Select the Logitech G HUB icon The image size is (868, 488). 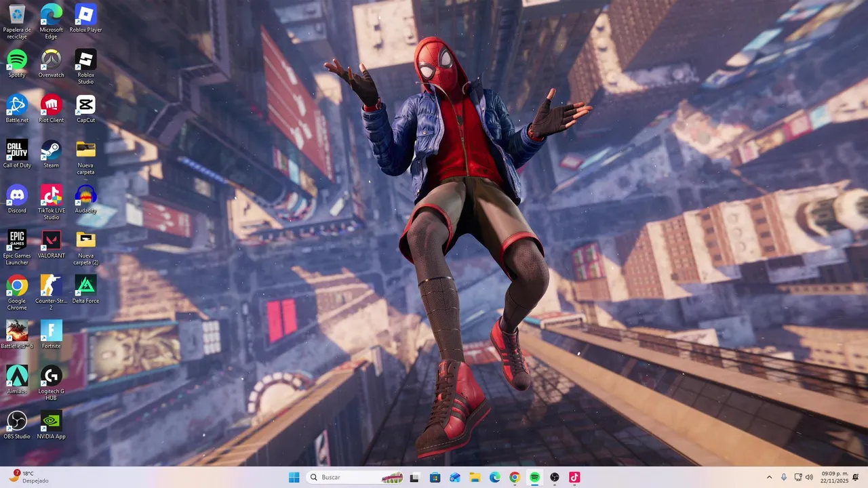(51, 383)
